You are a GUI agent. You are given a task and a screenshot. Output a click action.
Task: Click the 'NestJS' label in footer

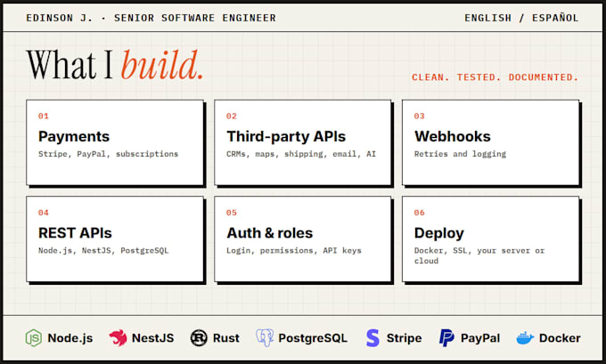coord(152,338)
